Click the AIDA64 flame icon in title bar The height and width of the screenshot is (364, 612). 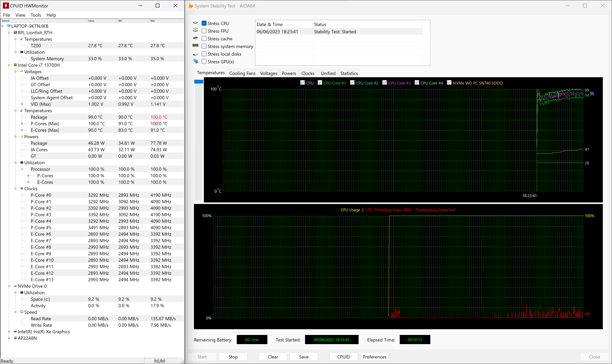pos(191,6)
